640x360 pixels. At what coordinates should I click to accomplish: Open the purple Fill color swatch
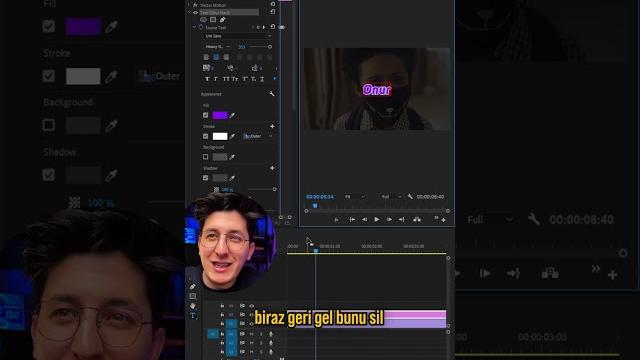[x=220, y=116]
